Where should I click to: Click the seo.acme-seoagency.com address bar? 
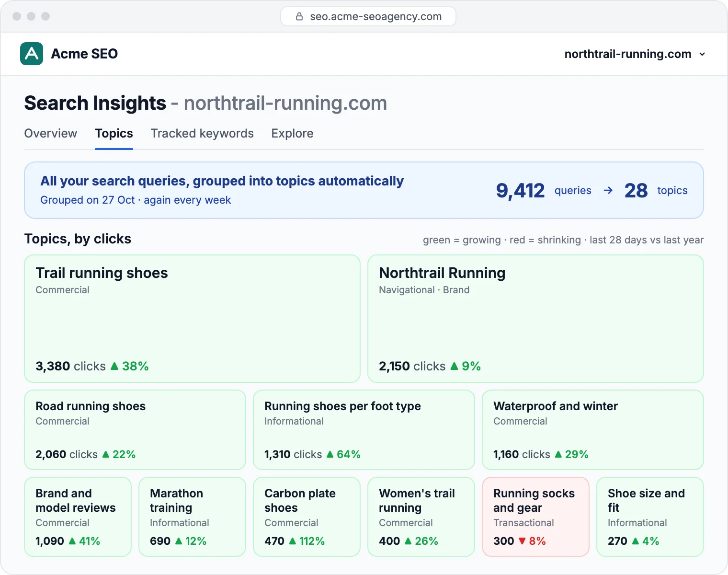pyautogui.click(x=368, y=16)
